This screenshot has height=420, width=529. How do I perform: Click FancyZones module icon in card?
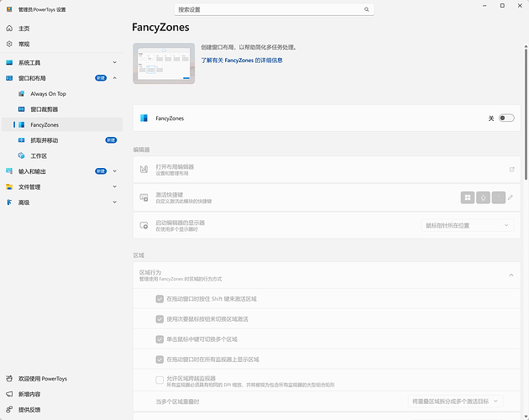tap(144, 118)
